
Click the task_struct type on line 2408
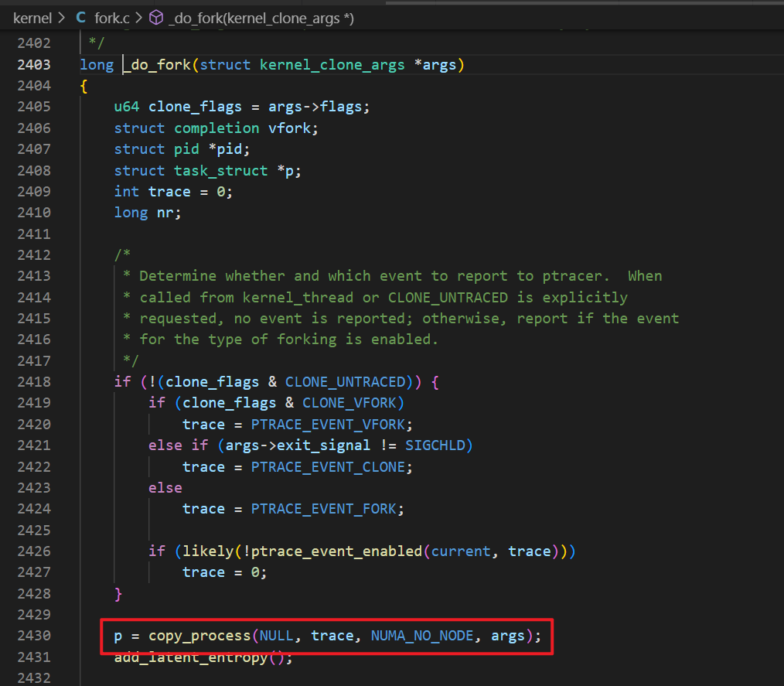coord(220,171)
